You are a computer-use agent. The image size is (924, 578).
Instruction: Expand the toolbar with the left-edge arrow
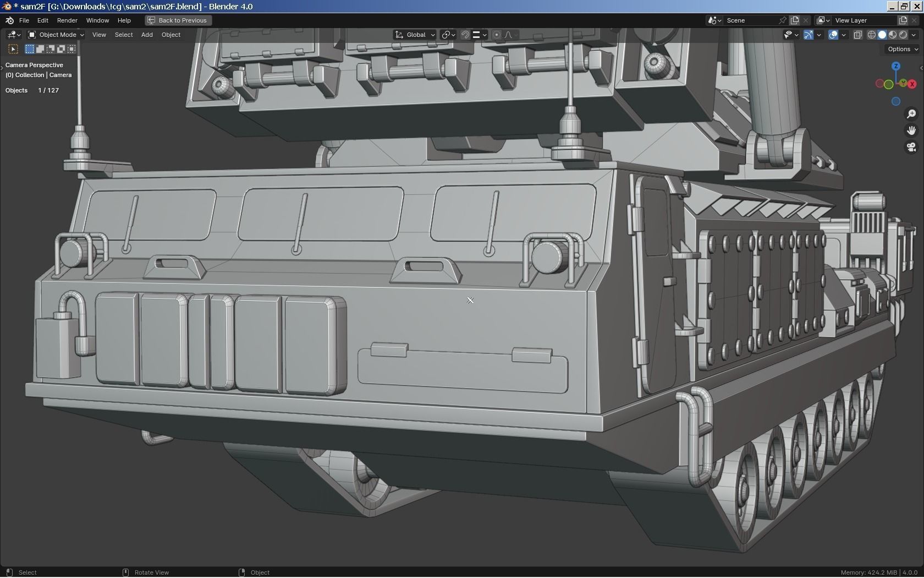[x=2, y=68]
